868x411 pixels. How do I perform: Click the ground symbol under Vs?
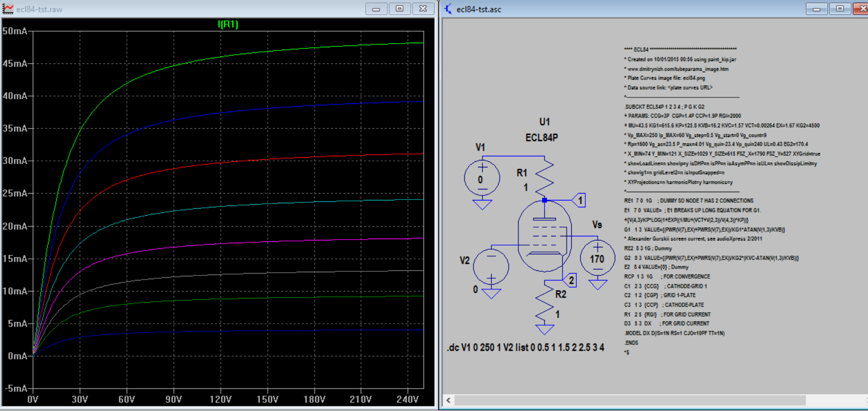597,284
